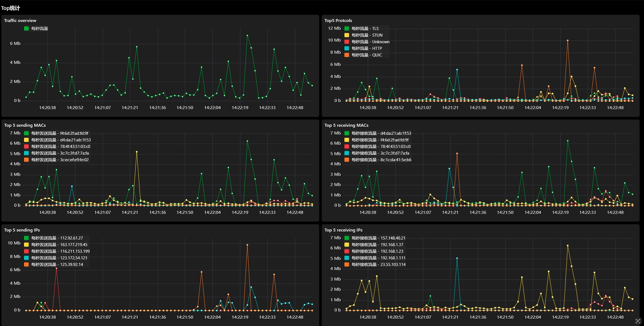
Task: Toggle sending IP 125.39.92.14 series
Action: [x=57, y=265]
